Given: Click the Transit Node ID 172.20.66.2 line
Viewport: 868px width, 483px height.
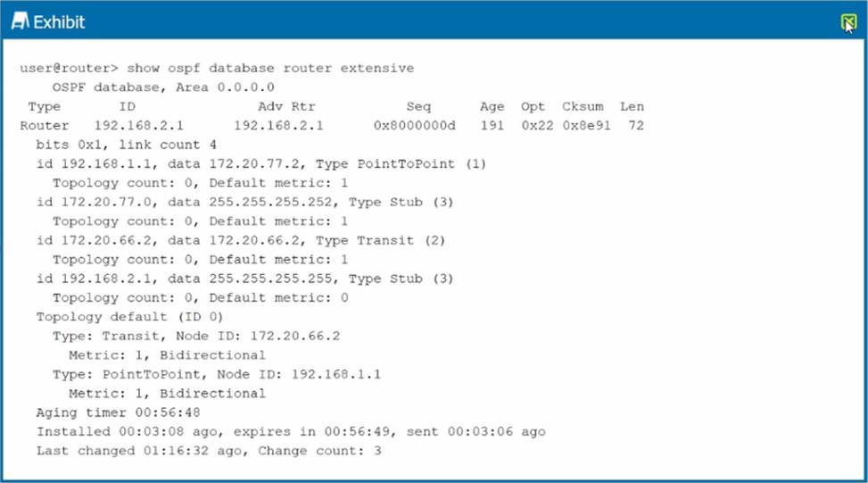Looking at the screenshot, I should tap(196, 336).
